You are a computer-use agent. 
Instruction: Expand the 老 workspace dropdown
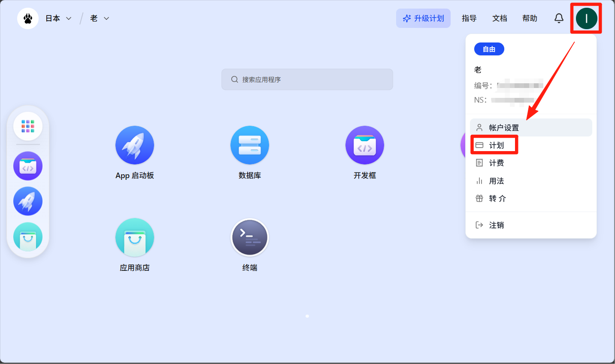coord(100,18)
